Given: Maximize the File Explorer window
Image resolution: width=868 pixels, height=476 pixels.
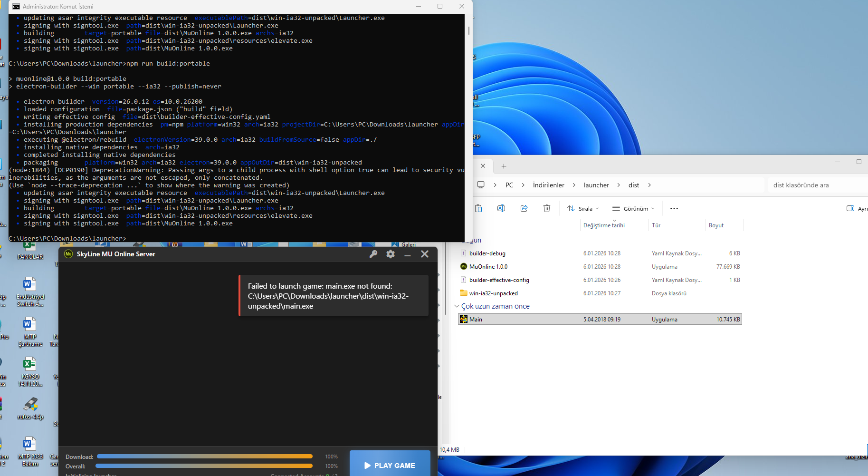Looking at the screenshot, I should tap(859, 162).
